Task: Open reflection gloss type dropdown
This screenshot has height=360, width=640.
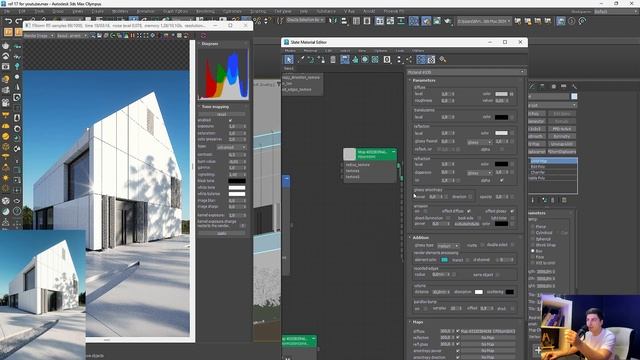Action: 479,142
